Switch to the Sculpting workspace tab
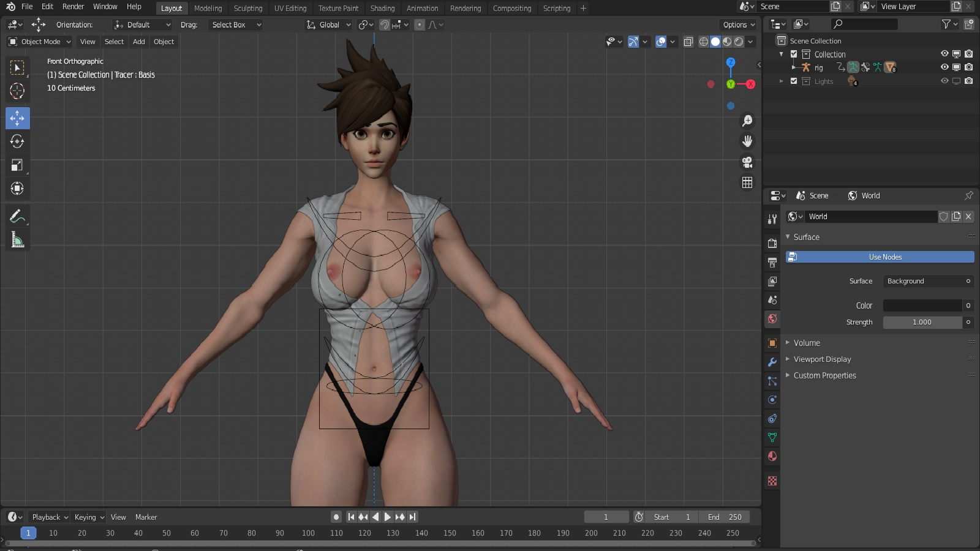The height and width of the screenshot is (551, 980). point(248,9)
